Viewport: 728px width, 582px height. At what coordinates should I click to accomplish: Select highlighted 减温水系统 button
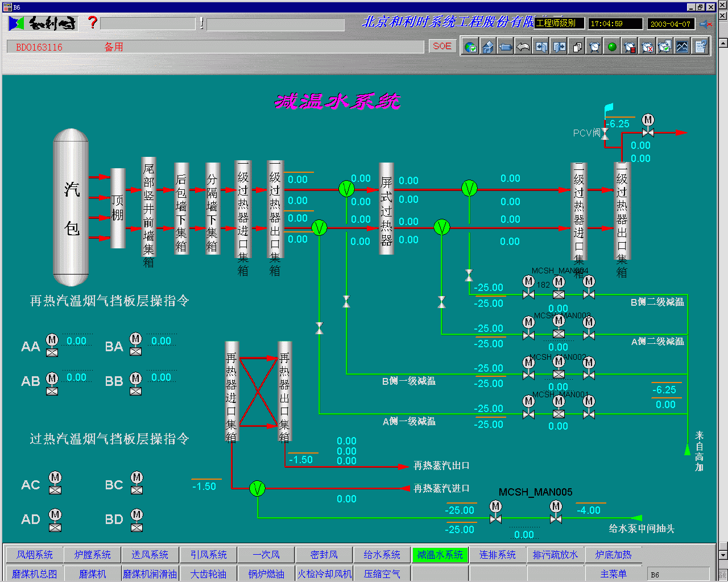pyautogui.click(x=440, y=555)
